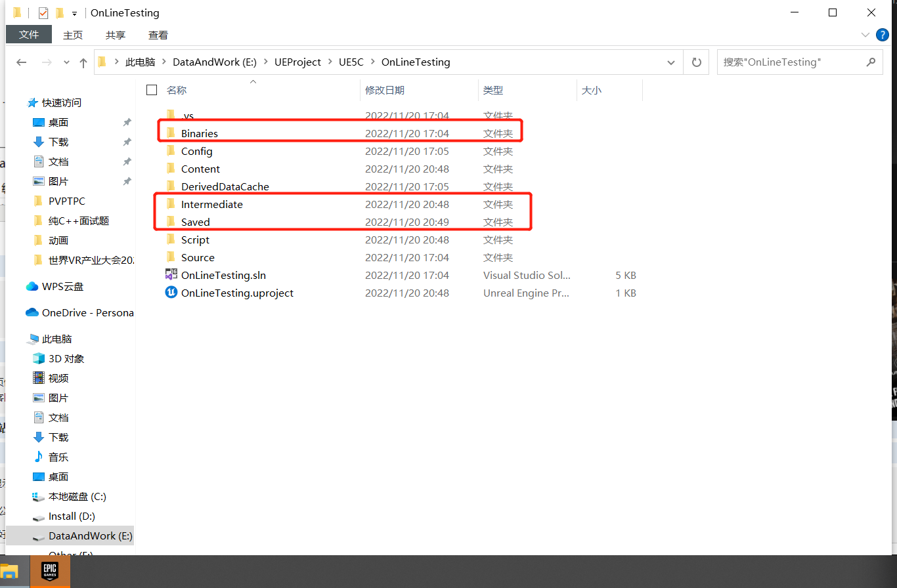Click the back navigation arrow
Viewport: 897px width, 588px height.
point(22,62)
